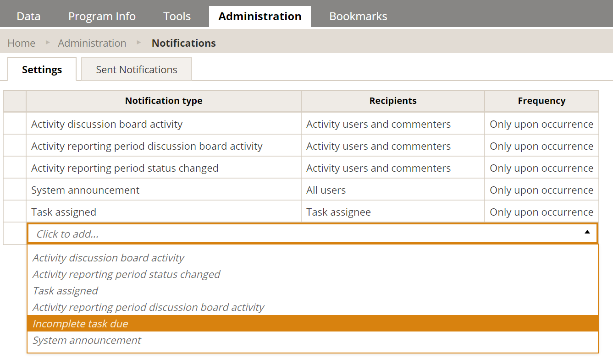
Task: Click the Recipients column header
Action: point(393,101)
